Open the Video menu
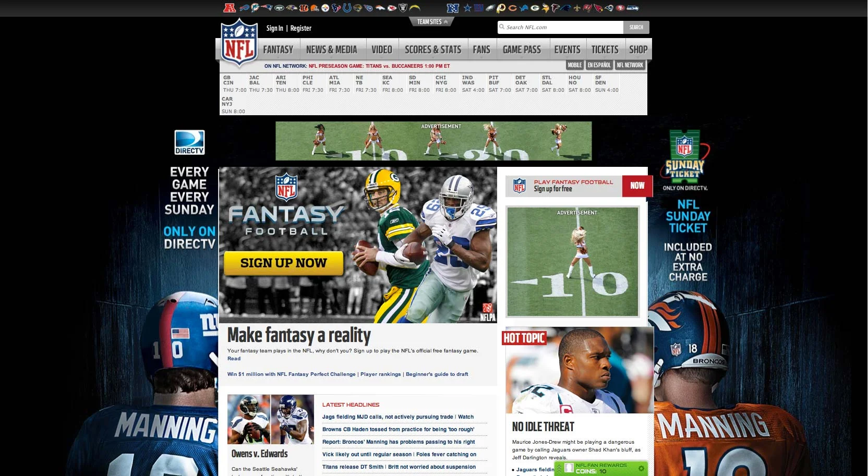 point(382,50)
